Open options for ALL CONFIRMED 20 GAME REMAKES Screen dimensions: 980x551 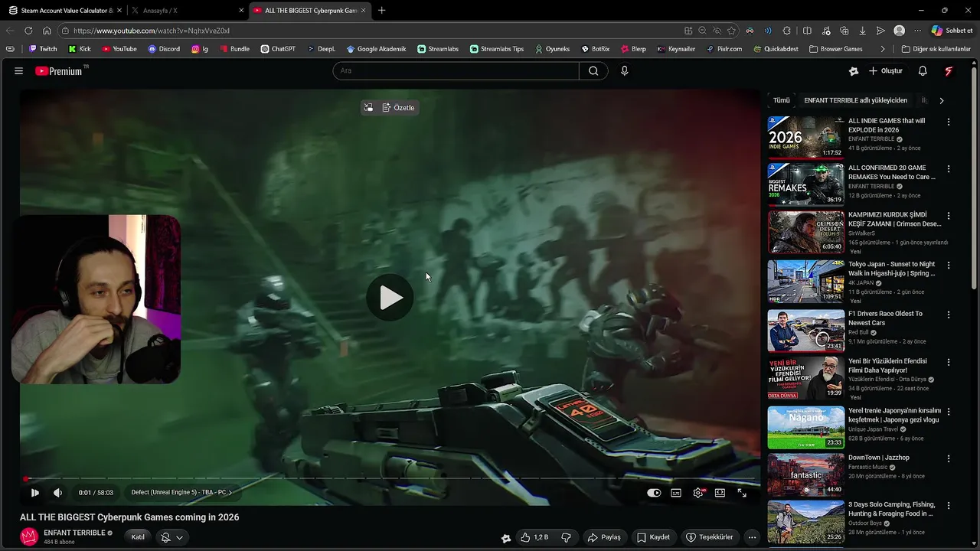(x=949, y=169)
